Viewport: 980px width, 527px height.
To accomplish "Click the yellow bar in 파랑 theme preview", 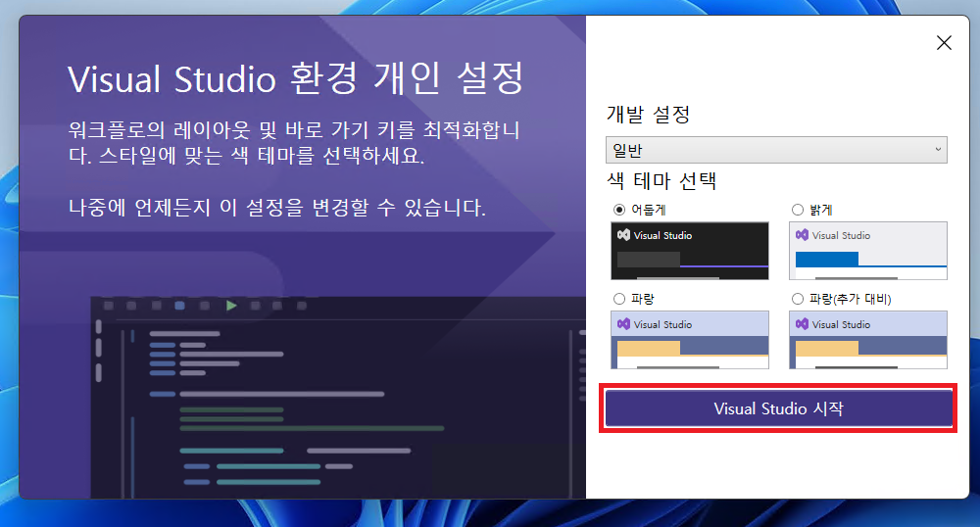I will tap(646, 348).
